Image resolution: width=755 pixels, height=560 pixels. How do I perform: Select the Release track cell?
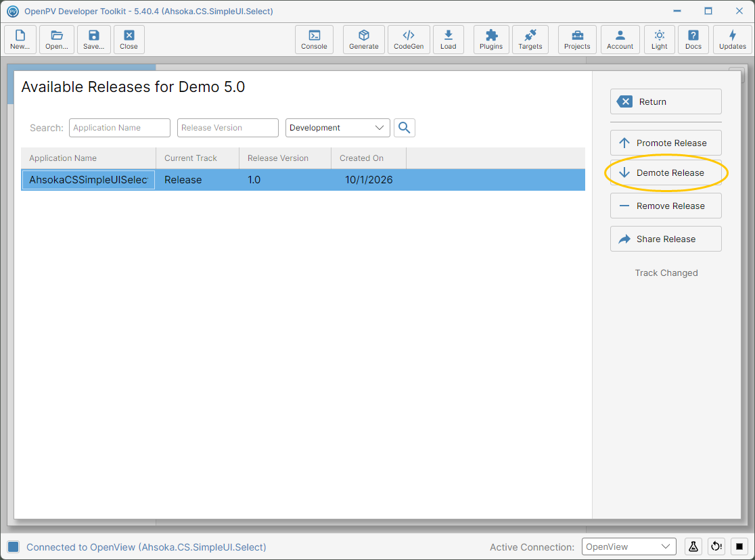[198, 180]
